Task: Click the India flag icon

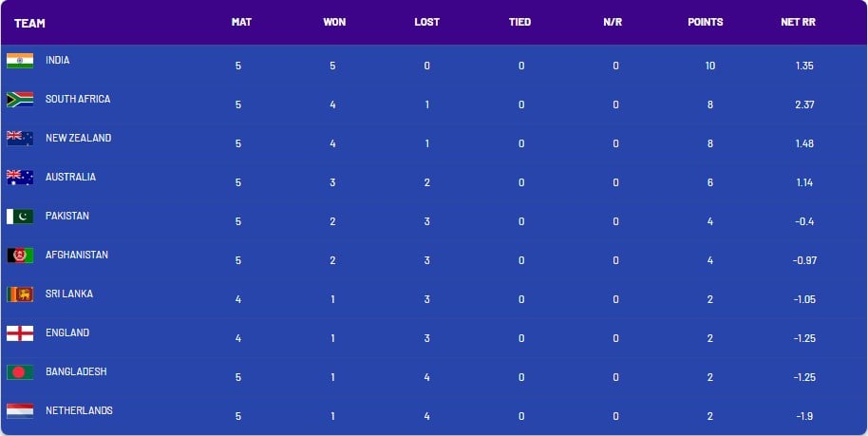Action: click(x=20, y=61)
